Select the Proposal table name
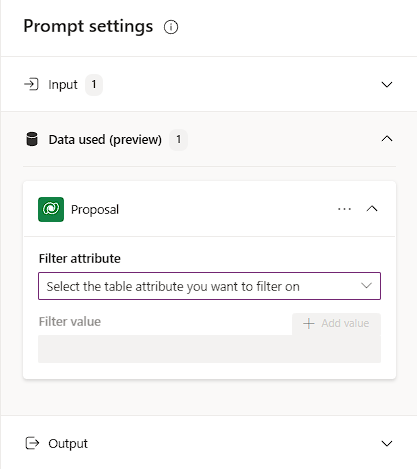The image size is (417, 469). 95,210
